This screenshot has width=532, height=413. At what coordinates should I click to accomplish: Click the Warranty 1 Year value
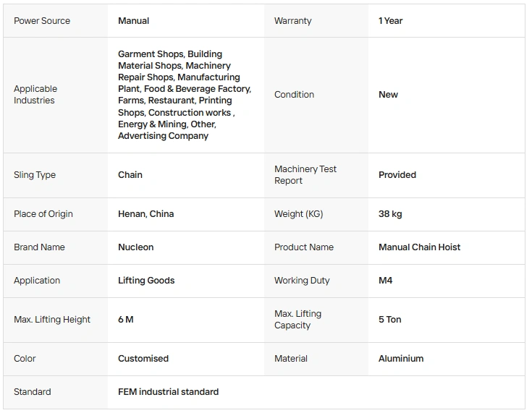[391, 21]
